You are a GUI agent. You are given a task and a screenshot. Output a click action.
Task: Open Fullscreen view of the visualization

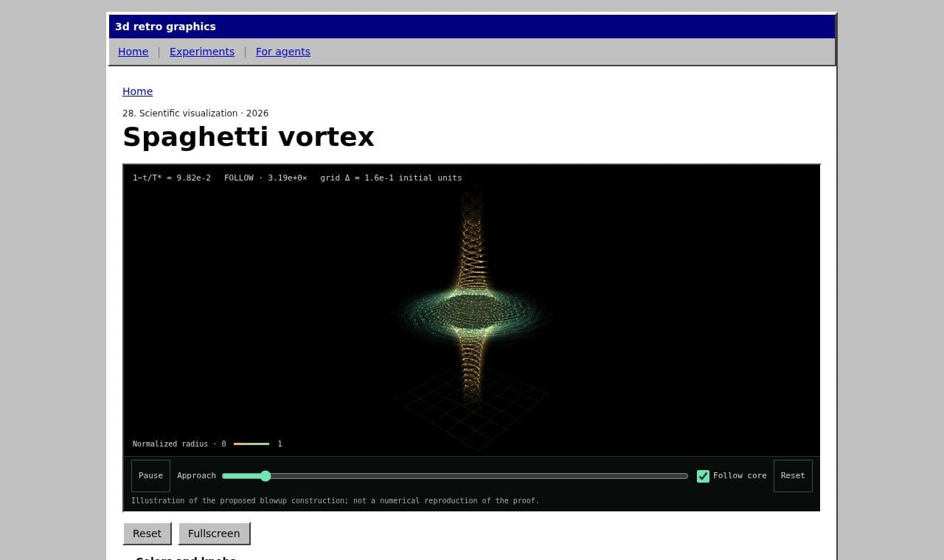[x=214, y=533]
